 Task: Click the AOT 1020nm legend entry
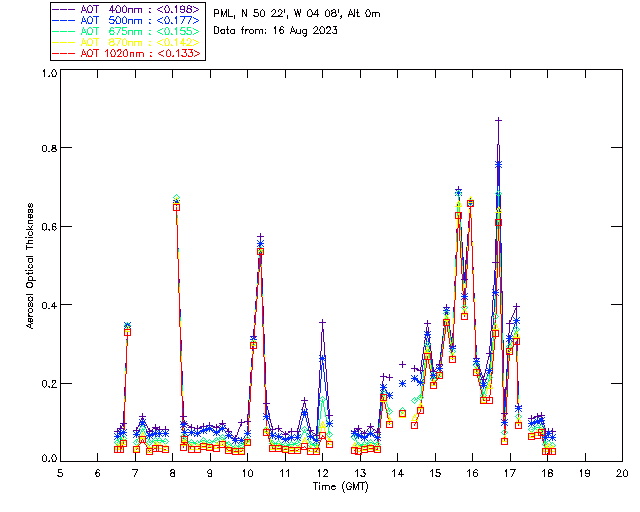pos(127,53)
